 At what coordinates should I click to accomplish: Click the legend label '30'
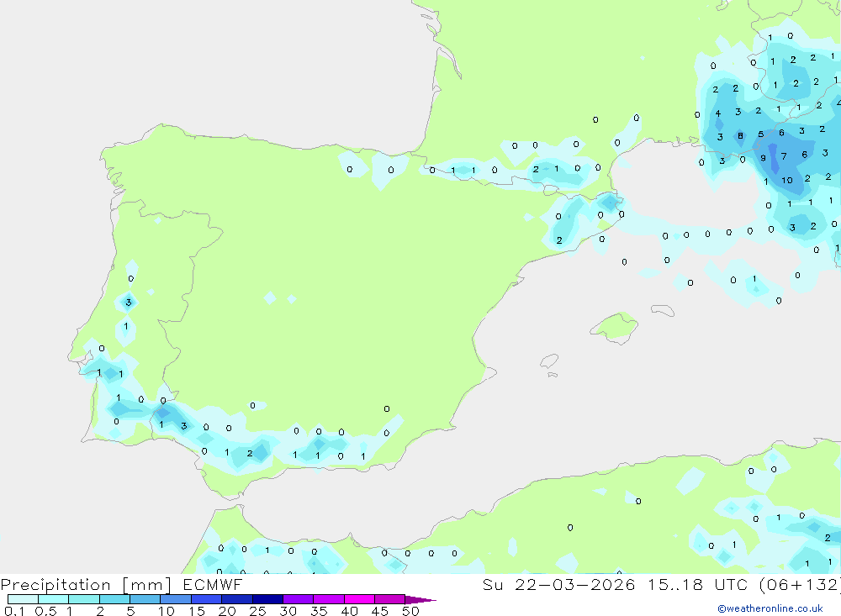click(x=288, y=611)
